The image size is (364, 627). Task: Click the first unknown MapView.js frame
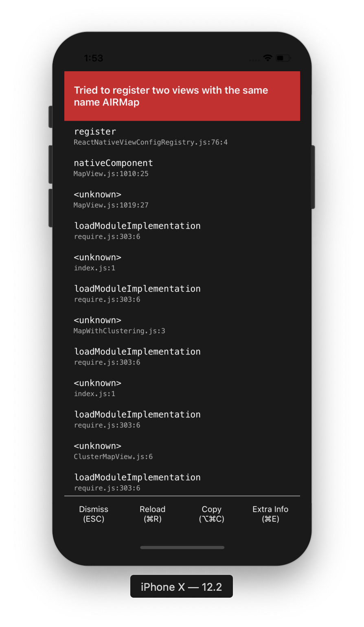click(x=97, y=194)
